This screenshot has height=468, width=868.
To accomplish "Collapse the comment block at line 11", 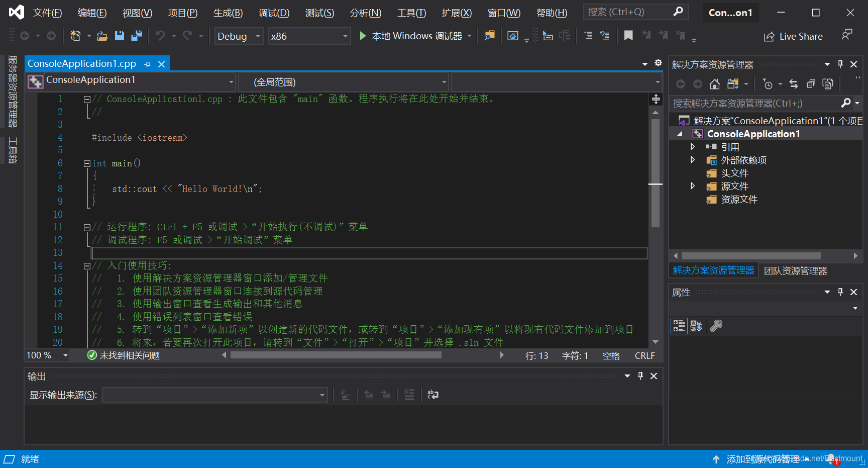I will click(x=87, y=227).
